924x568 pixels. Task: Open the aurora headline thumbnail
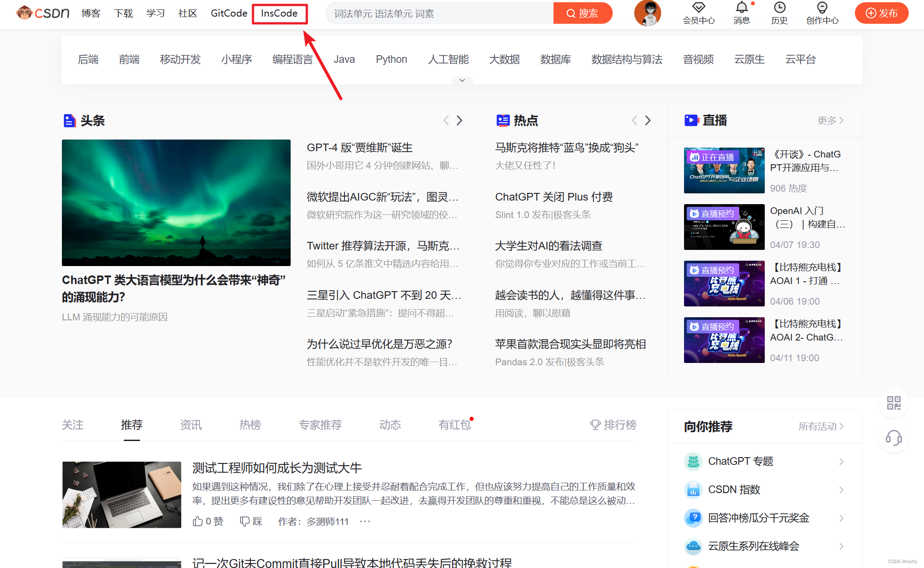[176, 203]
